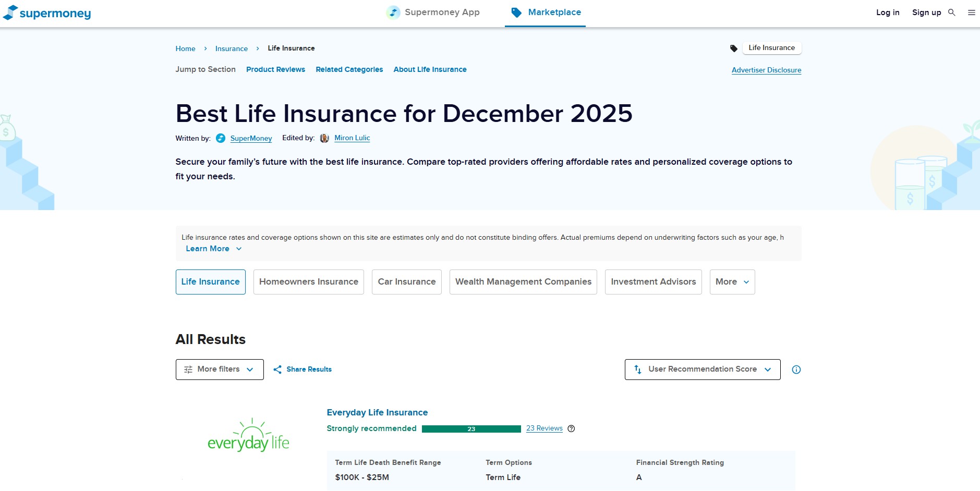The image size is (980, 491).
Task: Open the Miron Lulic editor link
Action: pos(352,138)
